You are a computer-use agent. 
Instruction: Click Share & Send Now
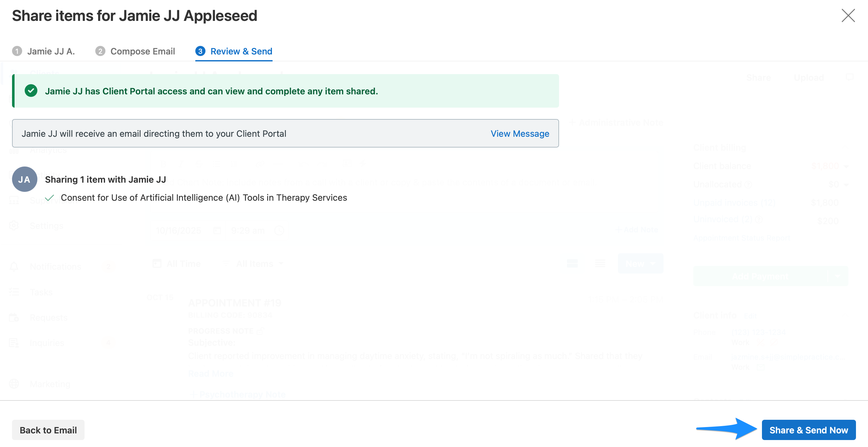(x=808, y=430)
